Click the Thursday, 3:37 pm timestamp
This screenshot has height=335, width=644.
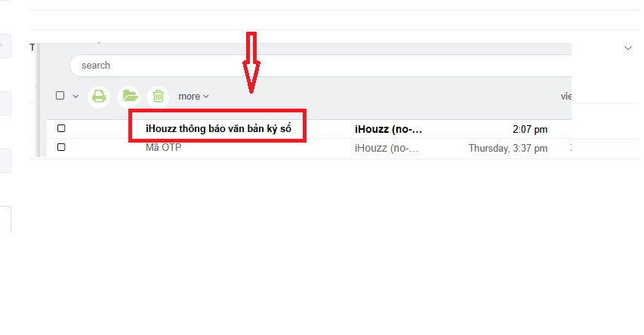click(x=508, y=148)
